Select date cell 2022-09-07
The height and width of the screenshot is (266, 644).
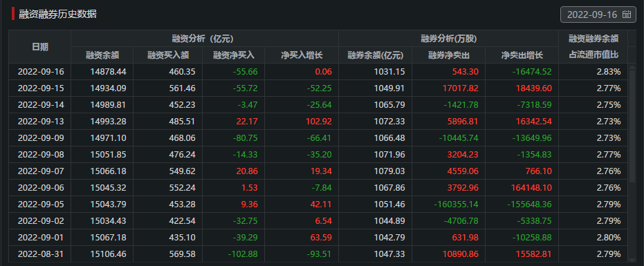[x=40, y=171]
